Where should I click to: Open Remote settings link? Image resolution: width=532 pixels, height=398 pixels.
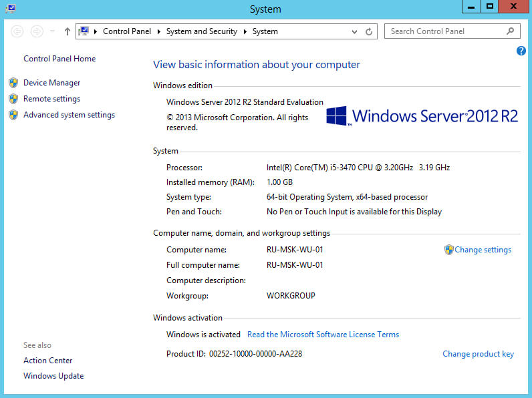pos(52,99)
